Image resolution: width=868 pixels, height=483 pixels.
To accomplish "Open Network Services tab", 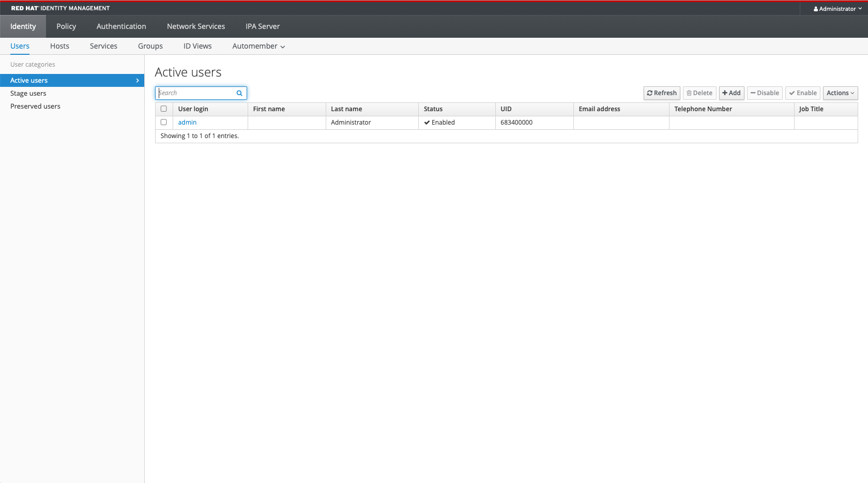I will 196,26.
